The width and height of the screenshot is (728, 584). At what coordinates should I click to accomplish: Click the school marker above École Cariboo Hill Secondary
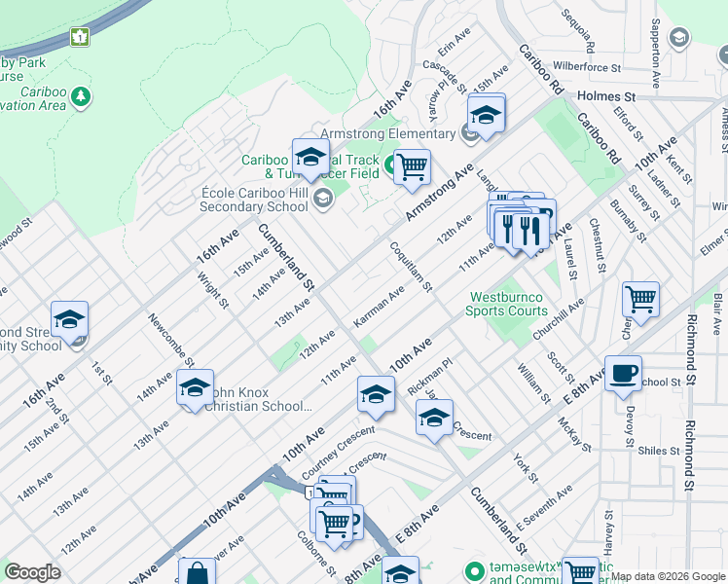(310, 160)
